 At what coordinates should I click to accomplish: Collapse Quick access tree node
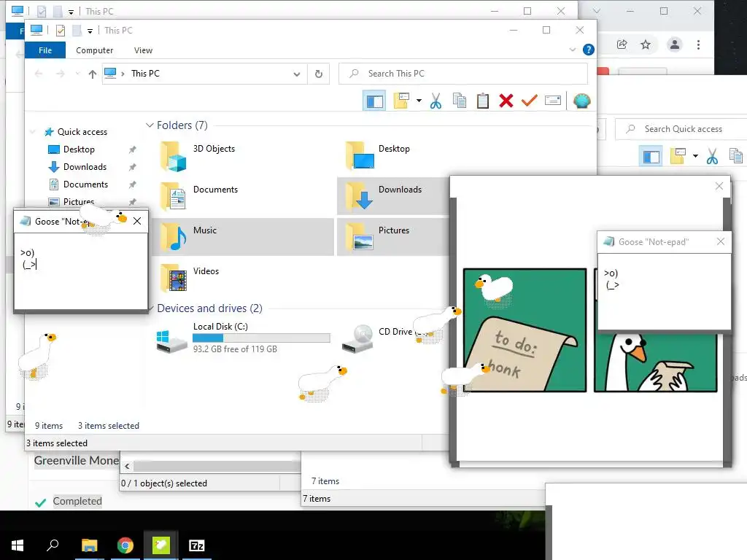(x=33, y=132)
